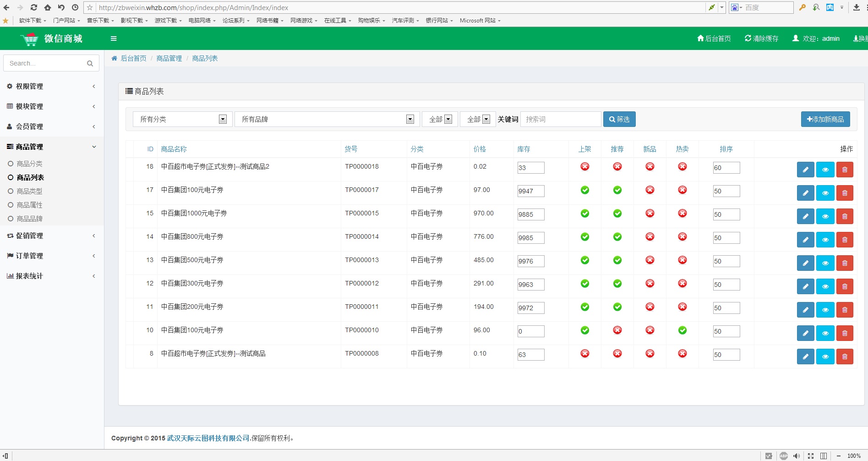
Task: Delete product ID 17 using trash icon
Action: click(845, 193)
